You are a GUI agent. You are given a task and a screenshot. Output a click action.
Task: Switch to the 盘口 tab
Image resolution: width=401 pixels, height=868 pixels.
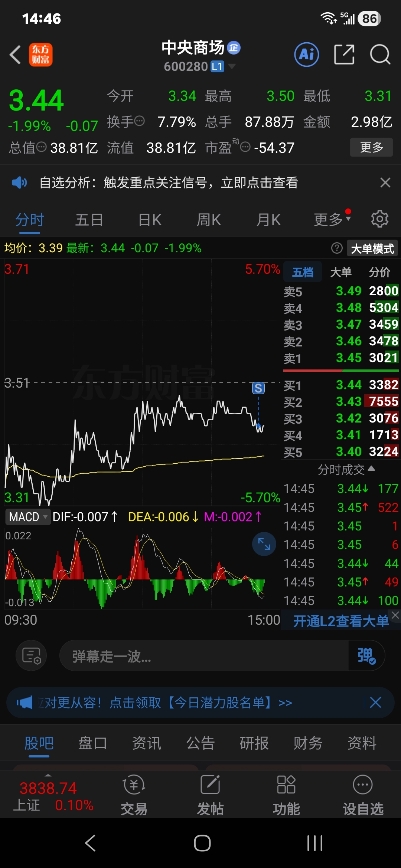point(92,743)
